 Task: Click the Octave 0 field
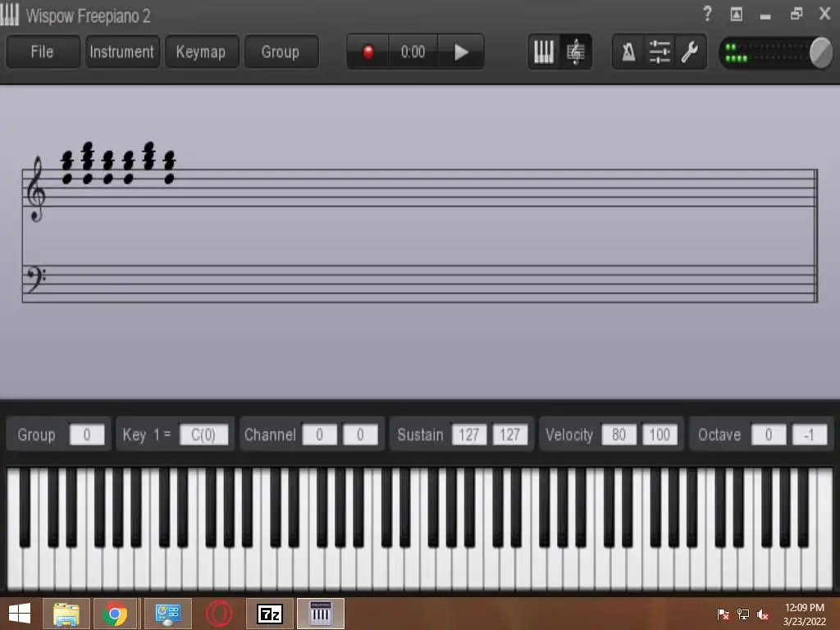[x=769, y=435]
